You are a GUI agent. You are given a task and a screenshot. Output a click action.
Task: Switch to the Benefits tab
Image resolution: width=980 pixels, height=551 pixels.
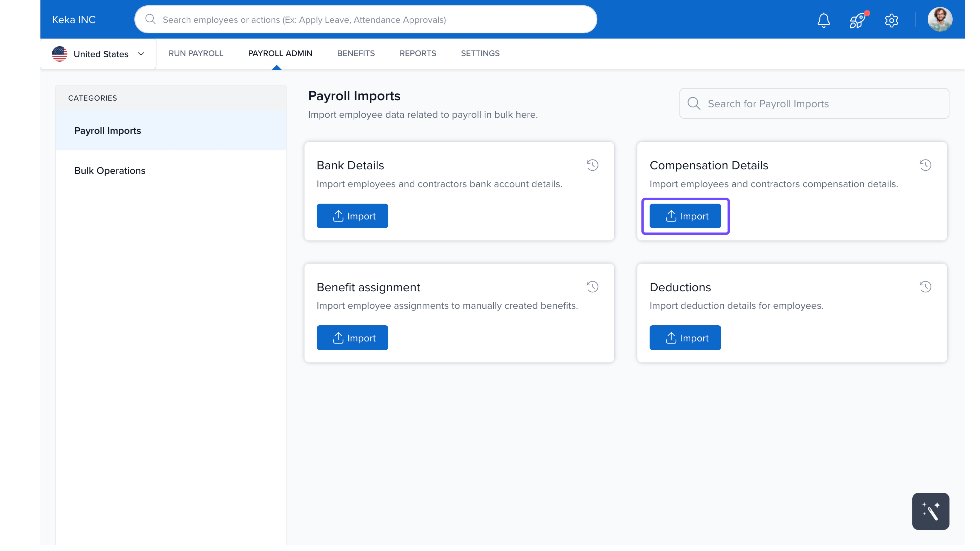click(356, 53)
